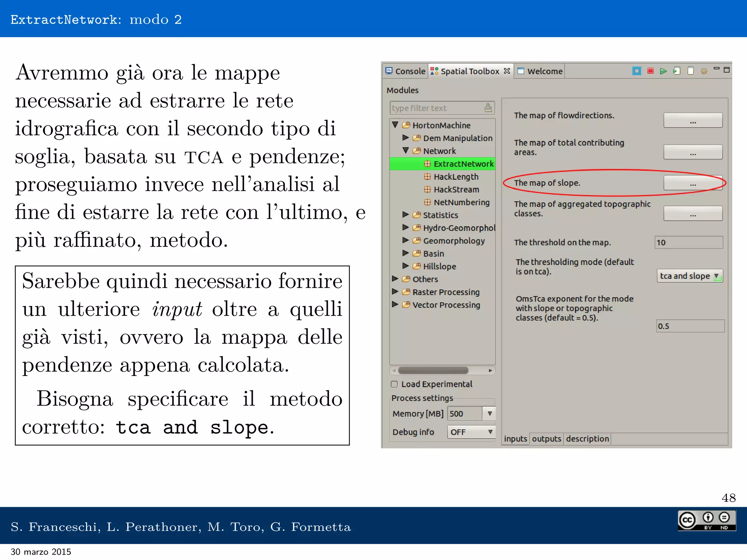Expand the Geomorphology tree node
Screen dimensions: 747x560
[x=405, y=240]
